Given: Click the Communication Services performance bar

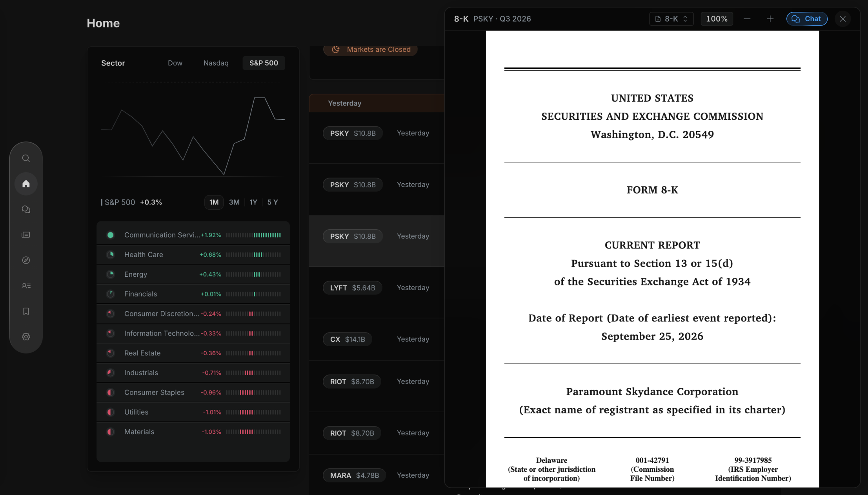Looking at the screenshot, I should (253, 235).
